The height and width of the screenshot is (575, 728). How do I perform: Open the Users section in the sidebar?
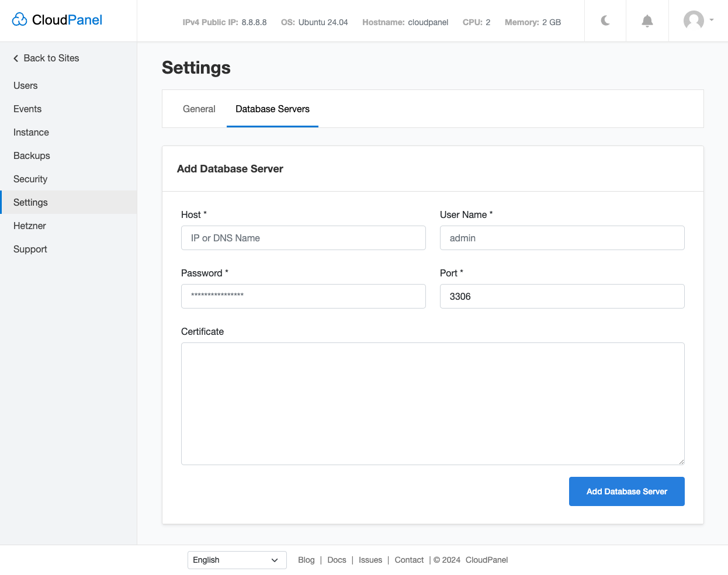(25, 85)
